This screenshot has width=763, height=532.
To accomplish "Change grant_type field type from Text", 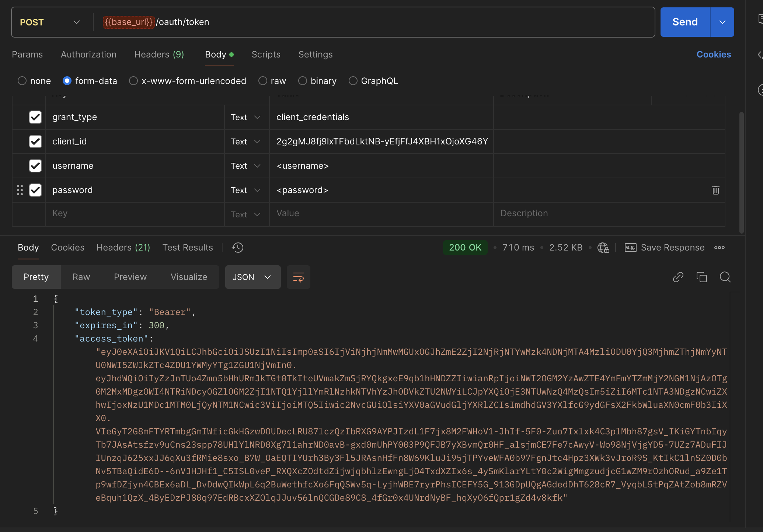I will (x=246, y=117).
